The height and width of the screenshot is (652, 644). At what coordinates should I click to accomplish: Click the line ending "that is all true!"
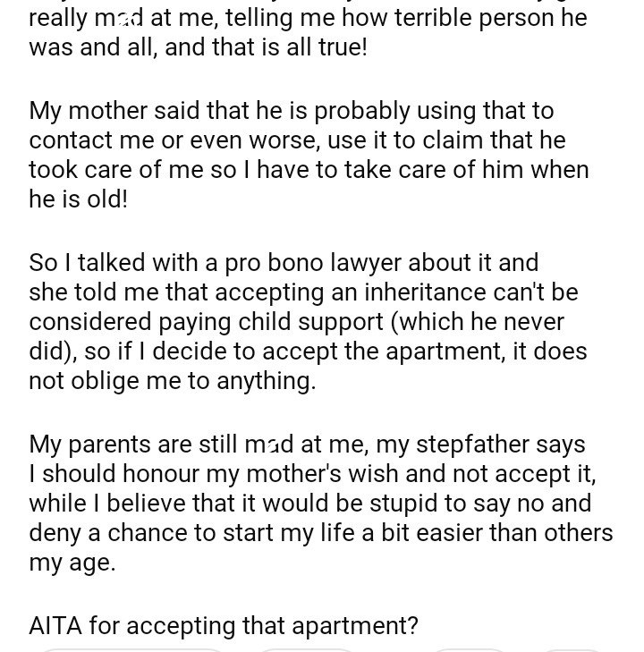pyautogui.click(x=198, y=47)
